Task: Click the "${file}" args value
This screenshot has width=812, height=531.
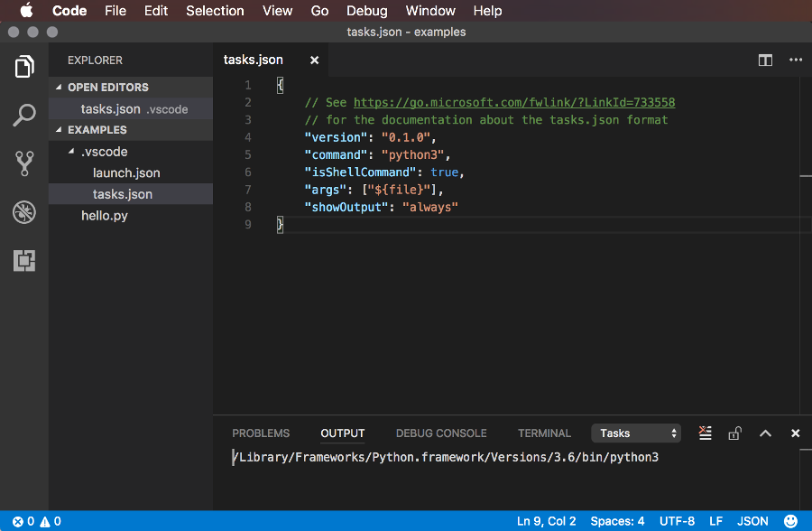Action: pos(399,190)
